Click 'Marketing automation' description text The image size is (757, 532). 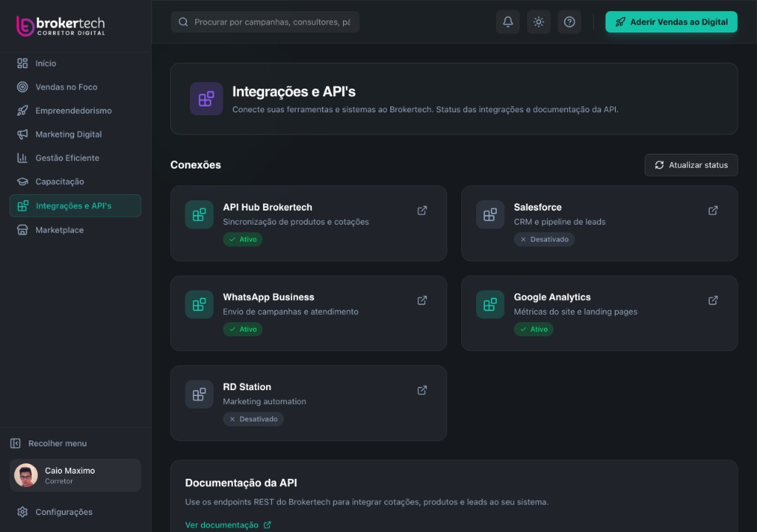(x=265, y=402)
